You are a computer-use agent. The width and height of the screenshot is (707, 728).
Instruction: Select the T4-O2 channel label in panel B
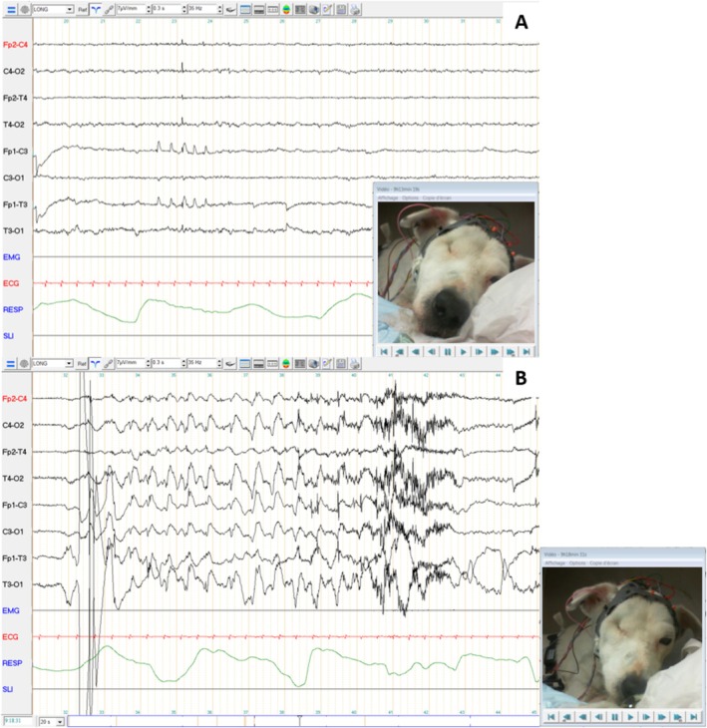[13, 479]
